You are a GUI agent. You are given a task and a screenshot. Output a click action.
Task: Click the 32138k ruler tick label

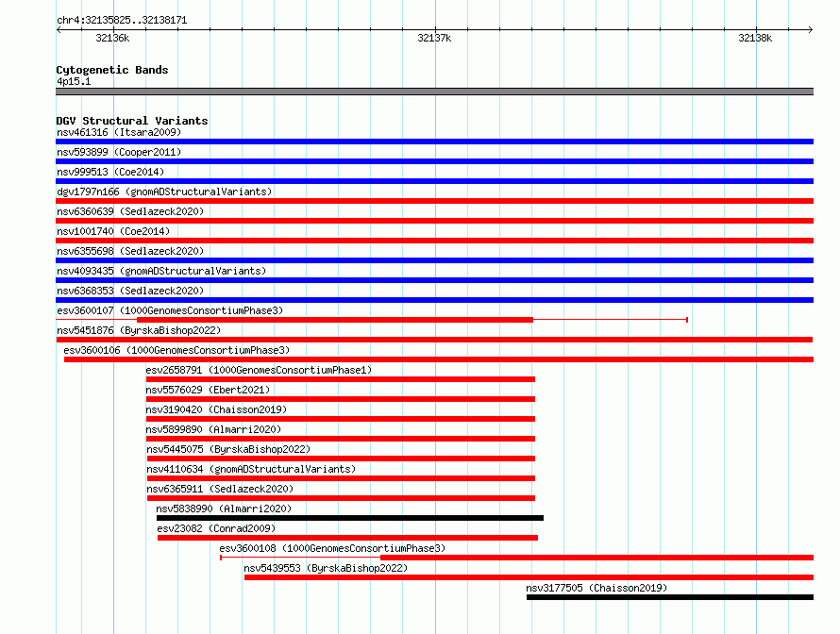(x=755, y=38)
